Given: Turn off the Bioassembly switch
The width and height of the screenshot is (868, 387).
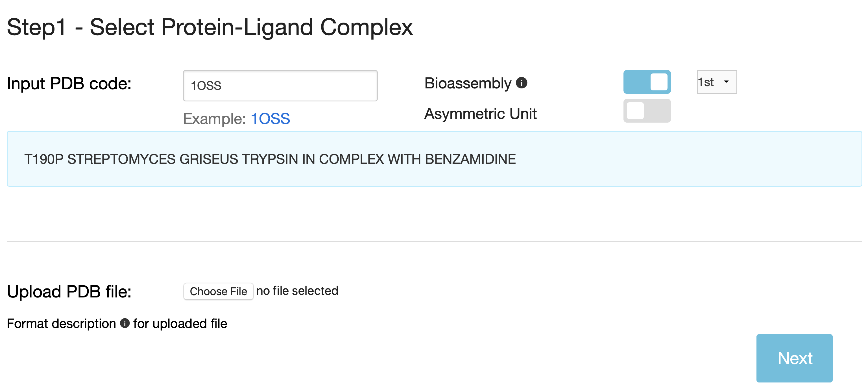Looking at the screenshot, I should click(647, 82).
